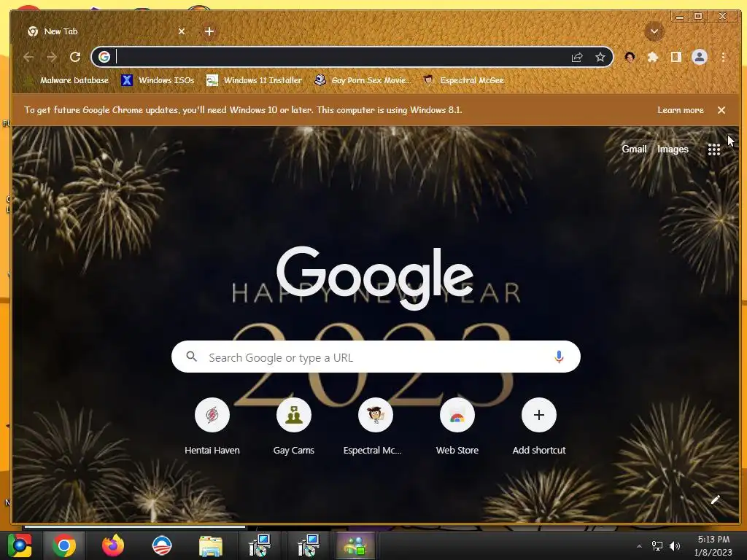Click the browser Back arrow
This screenshot has height=560, width=747.
click(28, 57)
